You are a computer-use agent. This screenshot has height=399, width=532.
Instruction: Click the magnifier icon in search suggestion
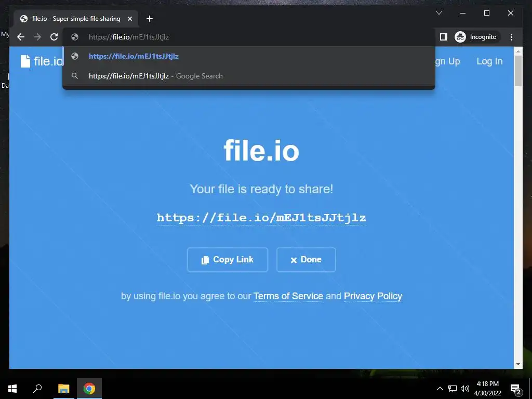tap(75, 76)
